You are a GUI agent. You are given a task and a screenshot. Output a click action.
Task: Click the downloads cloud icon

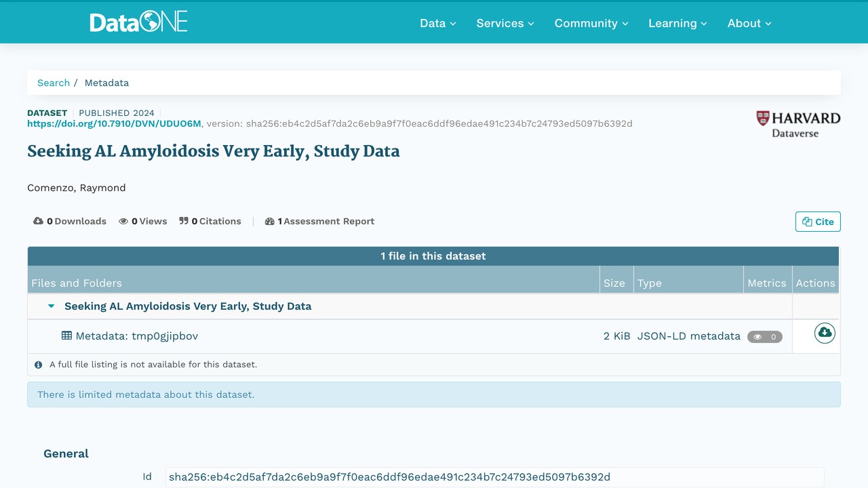(38, 221)
